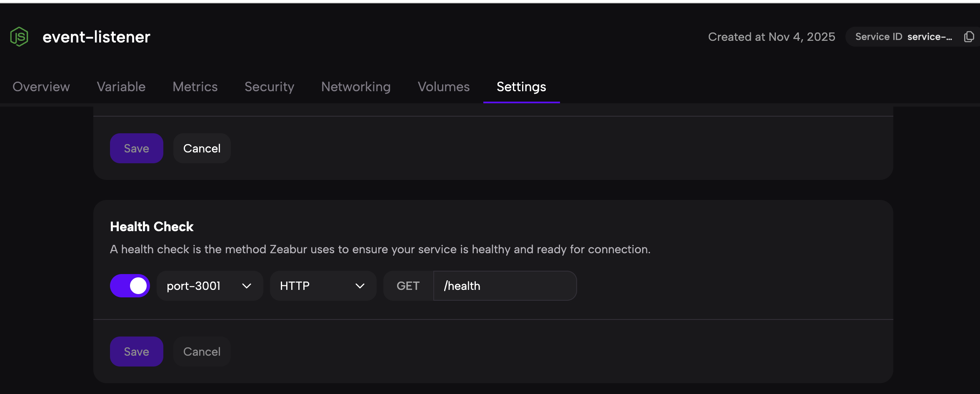Click the active Settings tab
980x394 pixels.
click(521, 87)
